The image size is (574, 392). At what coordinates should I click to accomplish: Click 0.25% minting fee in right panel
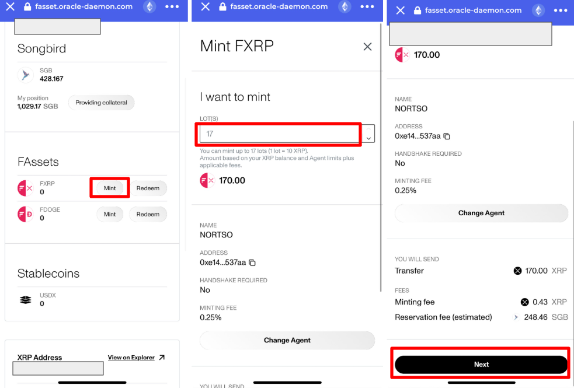click(x=406, y=191)
